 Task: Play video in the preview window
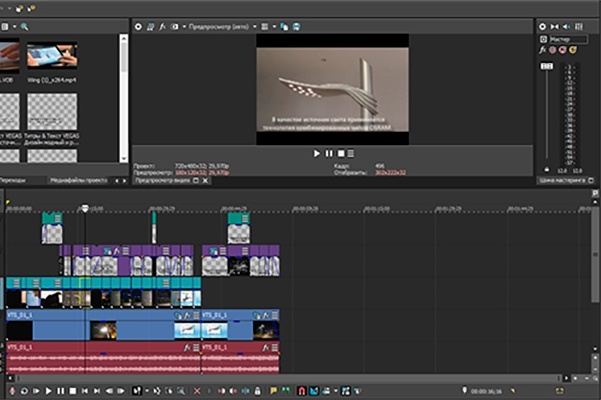point(317,153)
